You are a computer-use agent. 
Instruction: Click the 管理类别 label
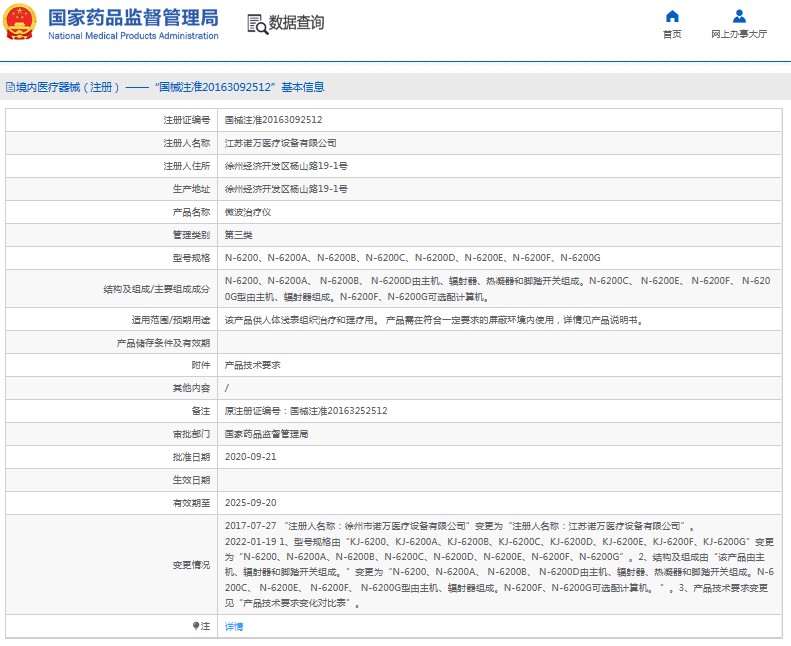(x=191, y=235)
